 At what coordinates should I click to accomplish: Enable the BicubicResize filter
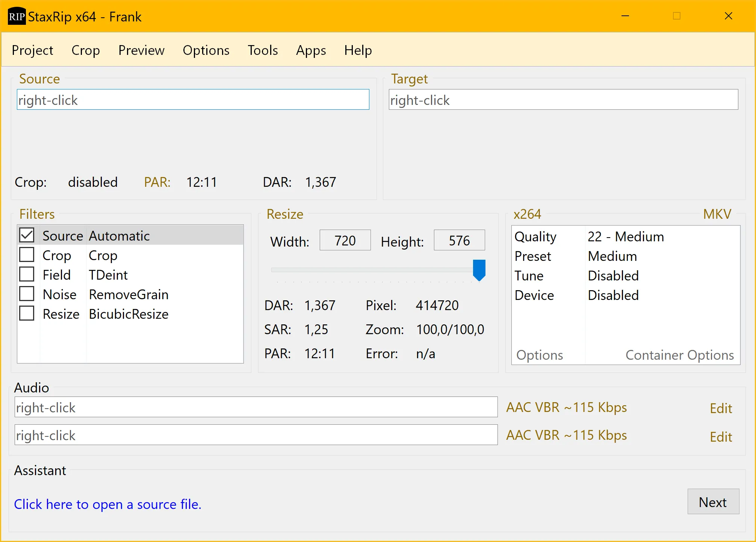coord(26,313)
